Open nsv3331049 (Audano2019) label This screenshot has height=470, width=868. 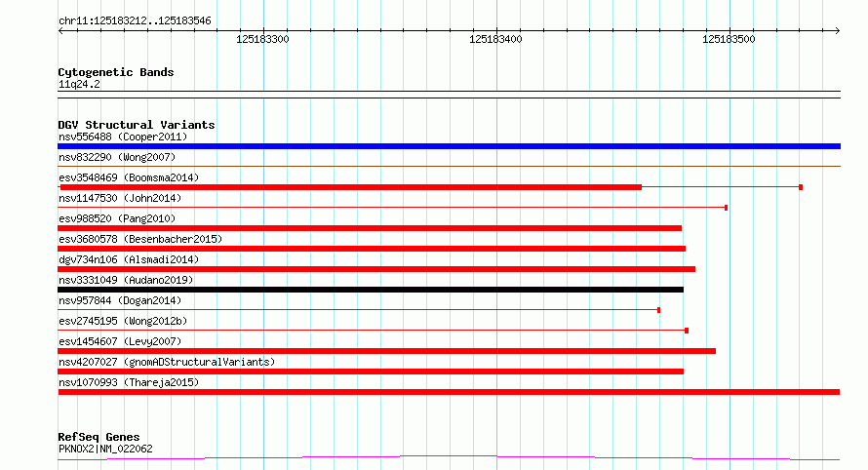click(x=126, y=280)
